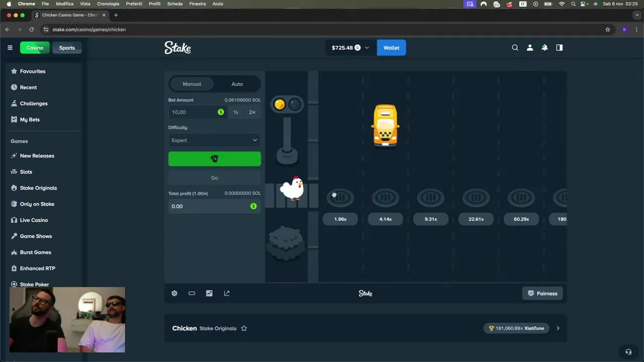
Task: Switch to Auto betting mode
Action: pyautogui.click(x=237, y=84)
